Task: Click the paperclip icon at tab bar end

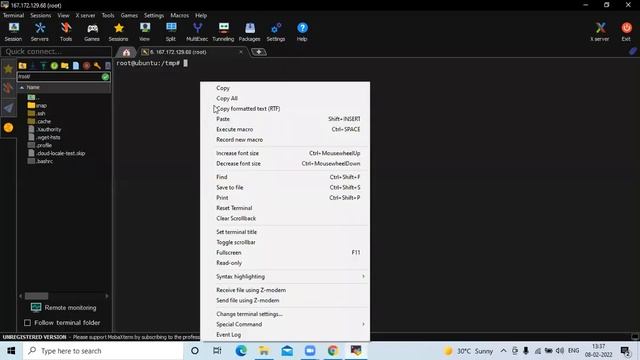Action: point(633,51)
